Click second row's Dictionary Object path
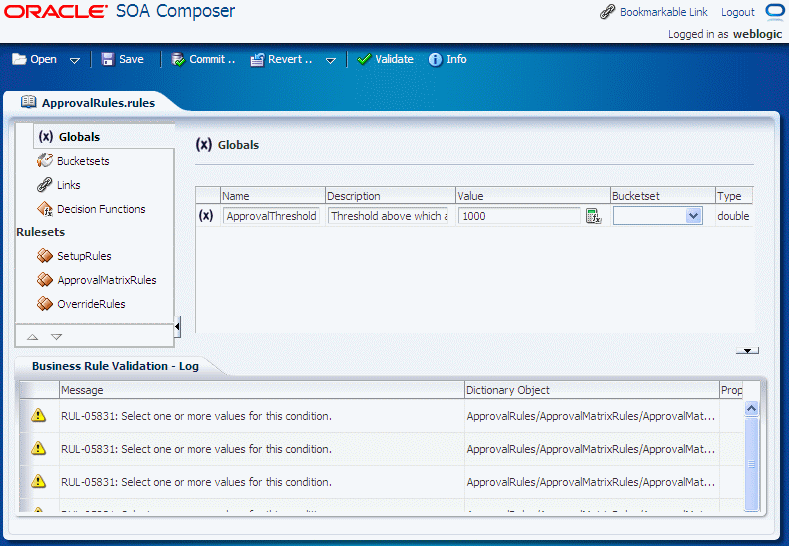 tap(591, 449)
